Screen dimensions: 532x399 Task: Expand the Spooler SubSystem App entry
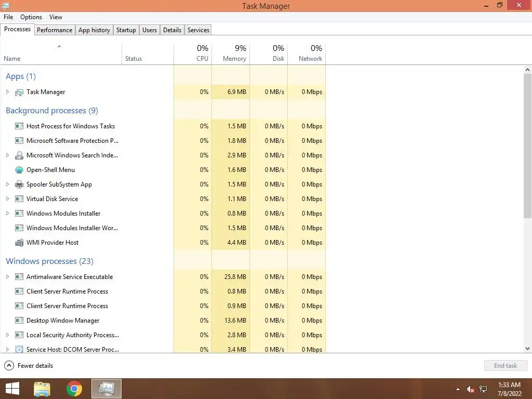pos(7,184)
